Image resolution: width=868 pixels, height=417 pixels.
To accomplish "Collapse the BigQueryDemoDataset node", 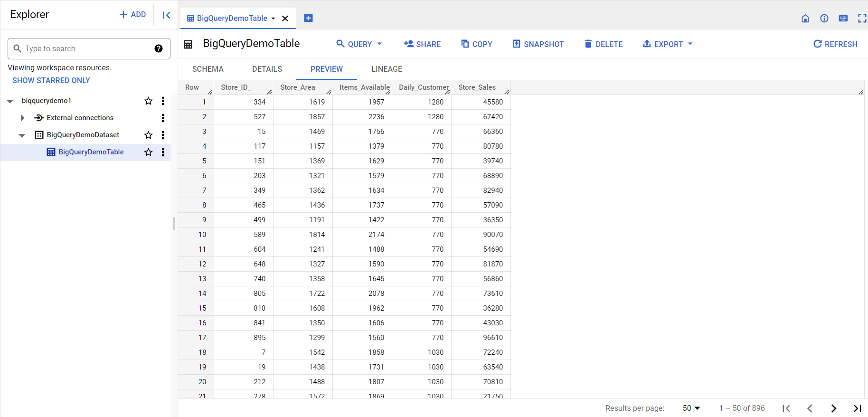I will click(x=22, y=135).
